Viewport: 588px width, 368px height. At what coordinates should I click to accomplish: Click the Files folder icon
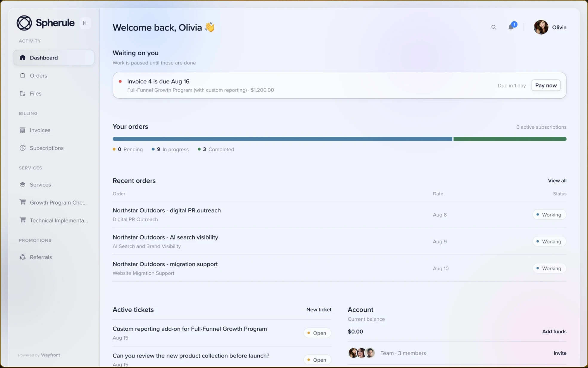point(23,93)
